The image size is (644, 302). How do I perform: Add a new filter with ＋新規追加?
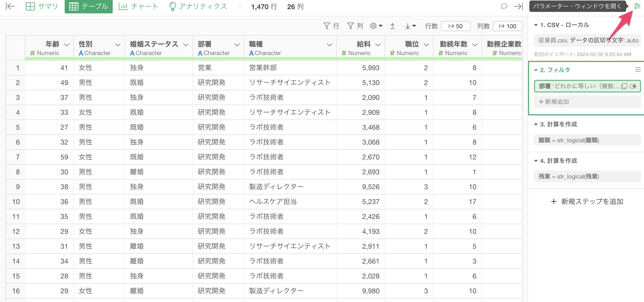point(587,102)
